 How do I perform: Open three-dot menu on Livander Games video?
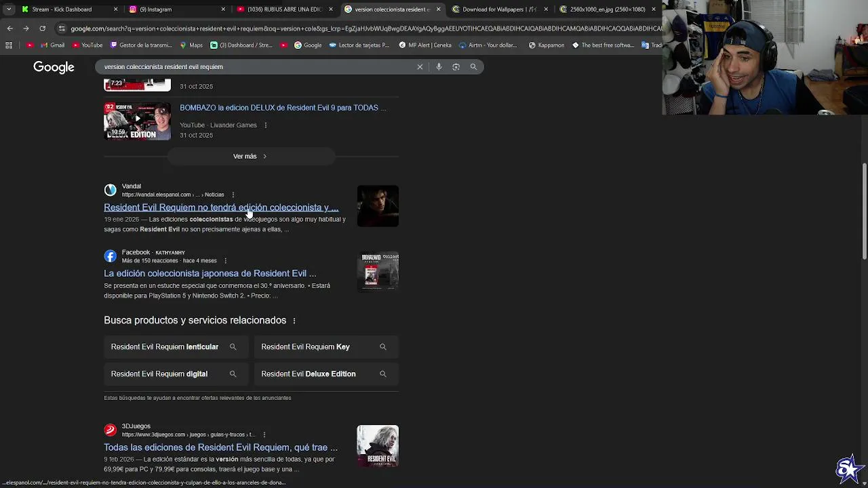pyautogui.click(x=265, y=125)
